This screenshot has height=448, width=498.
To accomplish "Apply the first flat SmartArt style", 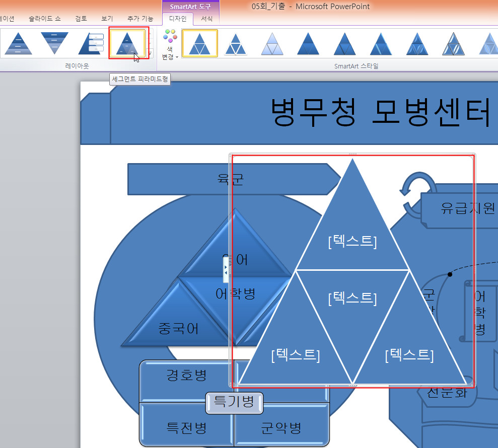I will [x=199, y=44].
